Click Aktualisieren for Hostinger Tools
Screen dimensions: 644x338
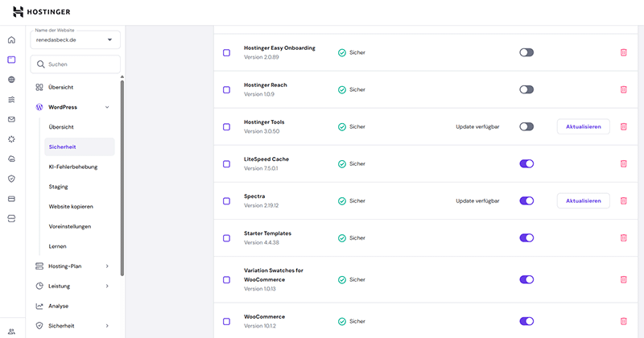(x=583, y=126)
